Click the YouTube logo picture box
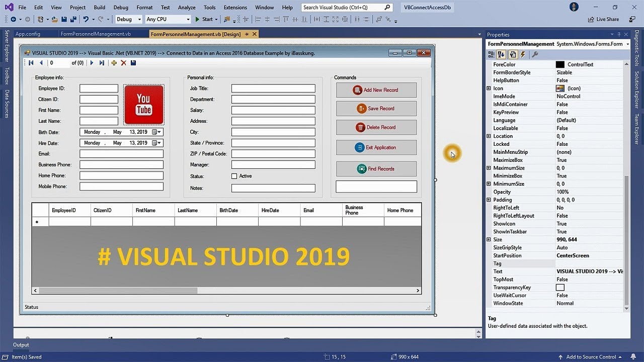Viewport: 644px width, 362px height. (x=144, y=105)
